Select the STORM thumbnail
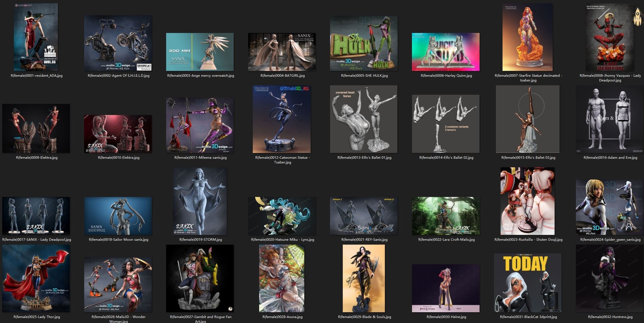Image resolution: width=644 pixels, height=323 pixels. tap(200, 201)
